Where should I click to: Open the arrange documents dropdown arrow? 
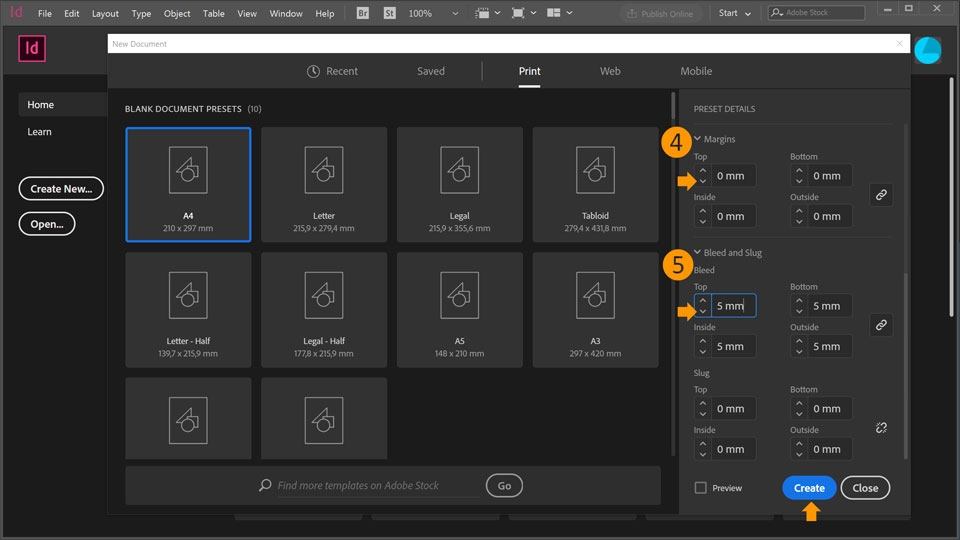tap(569, 13)
